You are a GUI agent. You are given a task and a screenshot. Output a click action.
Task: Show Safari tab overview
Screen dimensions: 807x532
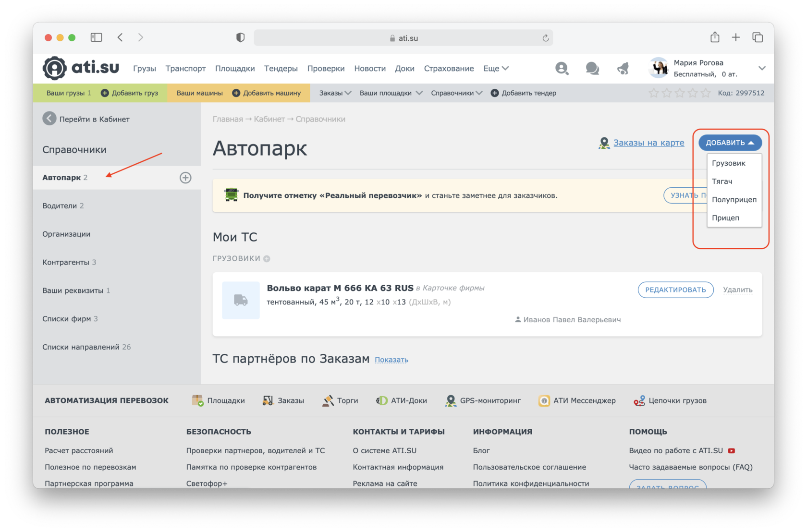pos(758,37)
